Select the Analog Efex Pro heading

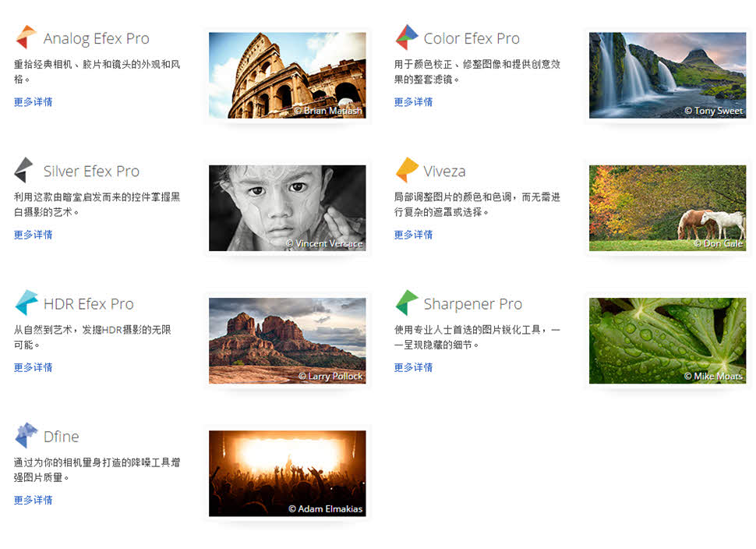pos(97,38)
